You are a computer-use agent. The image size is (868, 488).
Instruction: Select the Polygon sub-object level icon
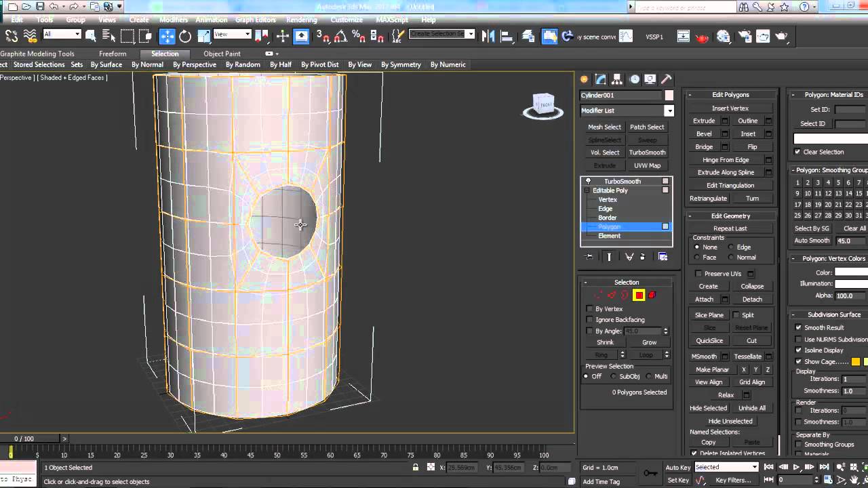tap(639, 295)
